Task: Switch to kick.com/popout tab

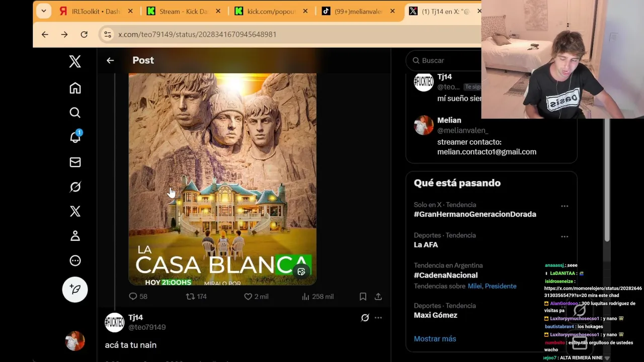Action: click(x=272, y=11)
